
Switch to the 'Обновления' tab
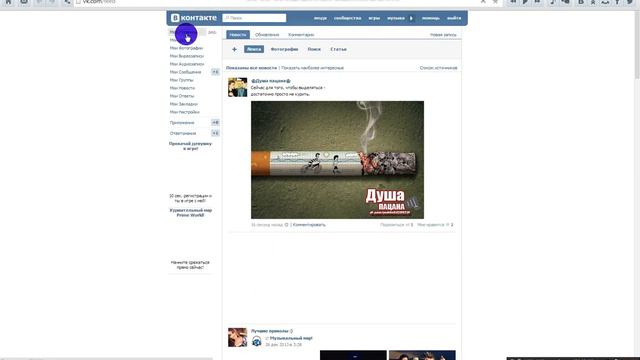point(267,35)
